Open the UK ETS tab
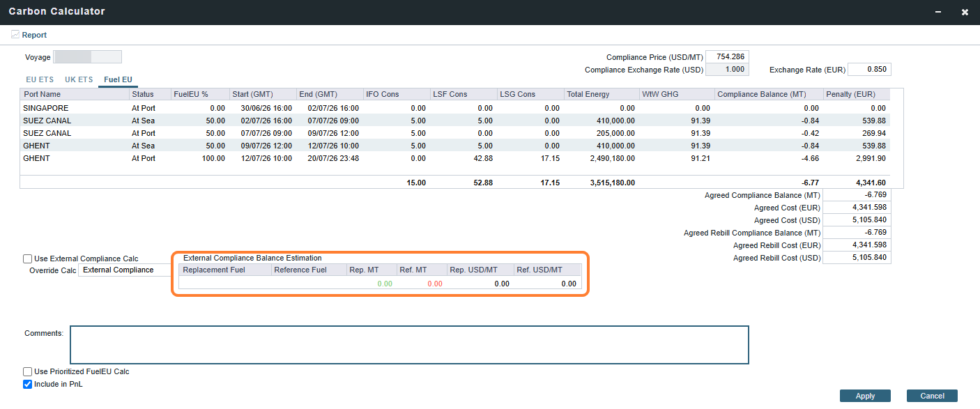 pos(79,80)
